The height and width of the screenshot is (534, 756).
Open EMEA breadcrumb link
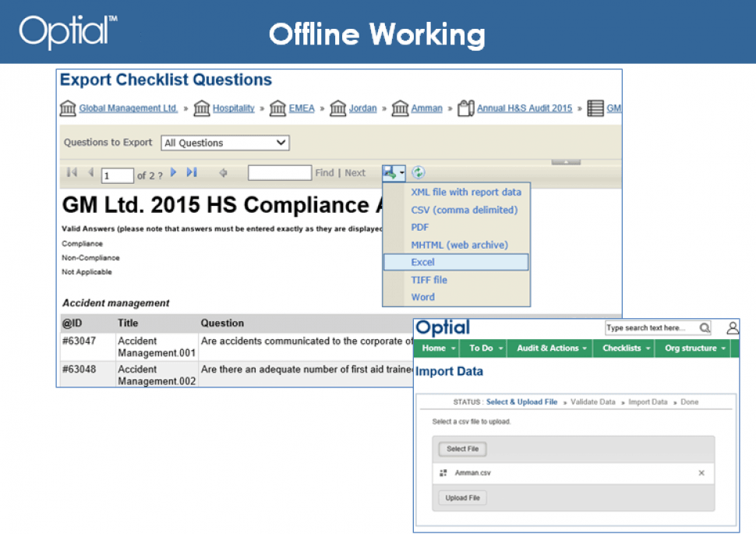click(x=302, y=108)
